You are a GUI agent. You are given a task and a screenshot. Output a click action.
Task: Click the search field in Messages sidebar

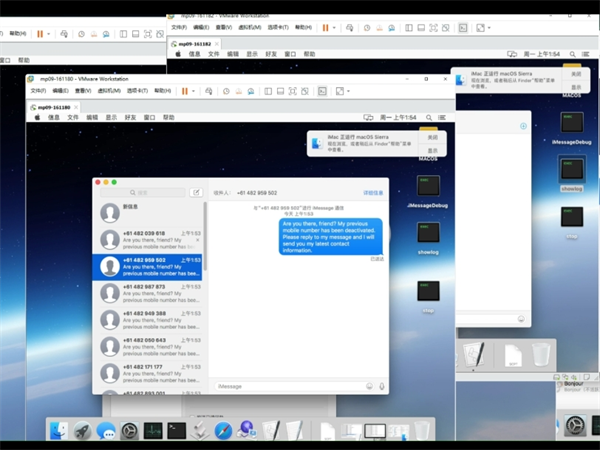coord(145,192)
